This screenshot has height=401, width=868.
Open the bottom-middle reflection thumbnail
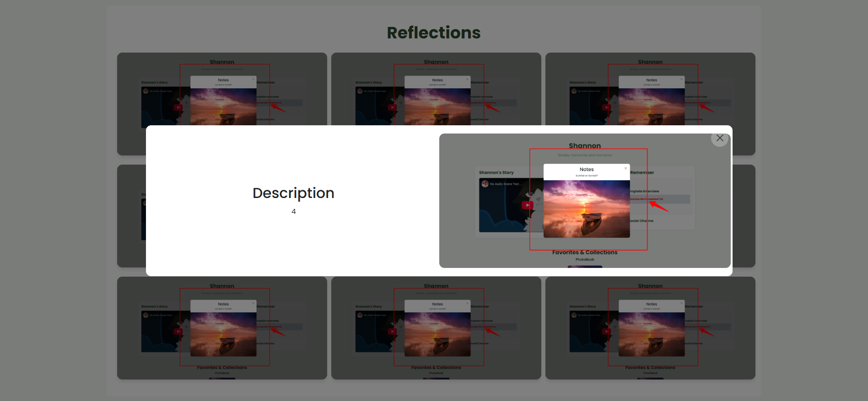click(x=436, y=328)
